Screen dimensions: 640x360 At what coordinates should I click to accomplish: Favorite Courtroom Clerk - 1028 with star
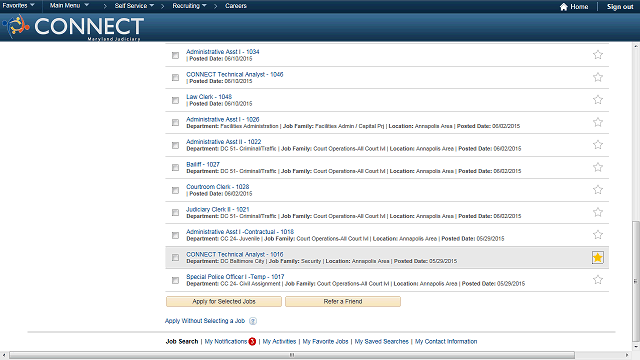598,189
